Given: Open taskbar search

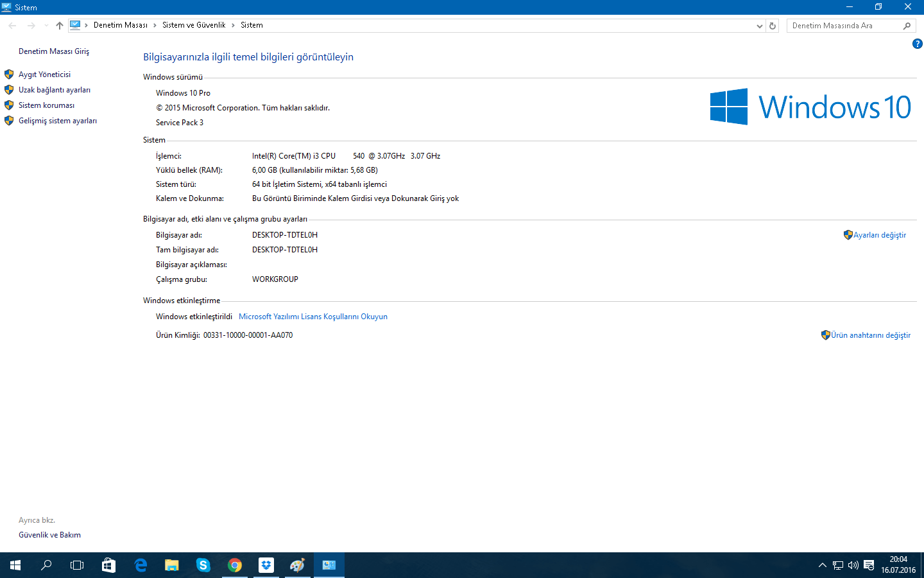Looking at the screenshot, I should tap(46, 565).
